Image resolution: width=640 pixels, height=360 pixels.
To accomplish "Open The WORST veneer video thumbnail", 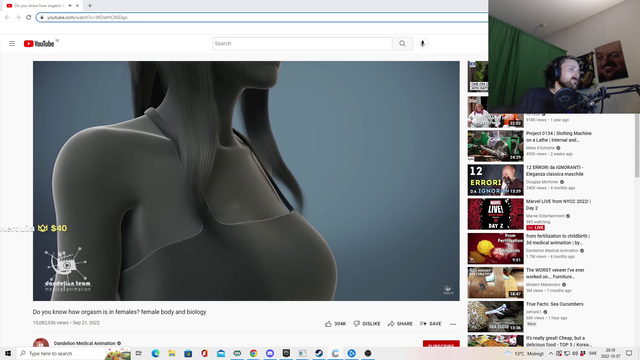I will click(x=496, y=282).
